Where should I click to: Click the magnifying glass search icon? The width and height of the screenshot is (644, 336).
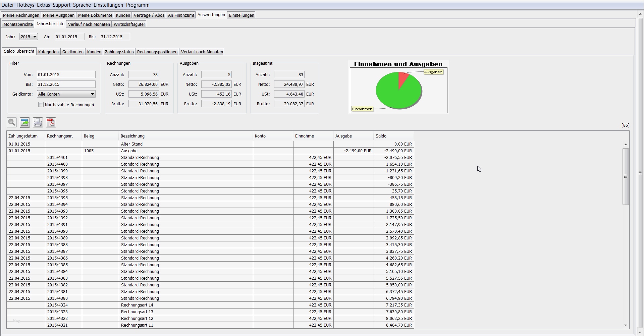tap(12, 123)
